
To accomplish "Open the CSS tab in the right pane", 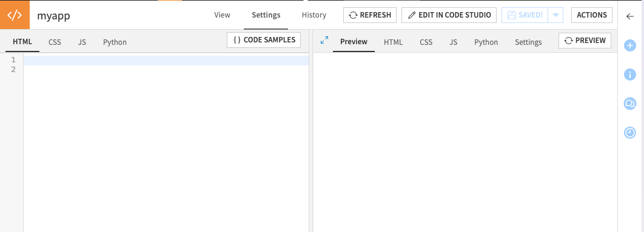I will [426, 42].
